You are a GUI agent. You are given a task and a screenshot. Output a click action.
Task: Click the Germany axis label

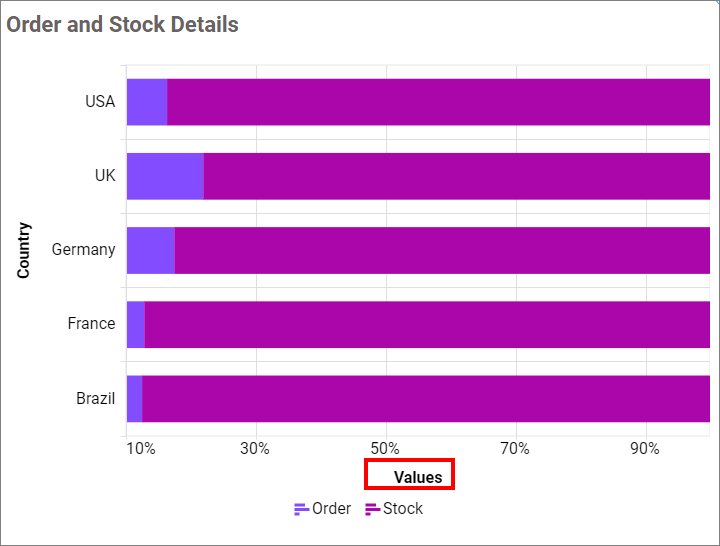coord(84,250)
